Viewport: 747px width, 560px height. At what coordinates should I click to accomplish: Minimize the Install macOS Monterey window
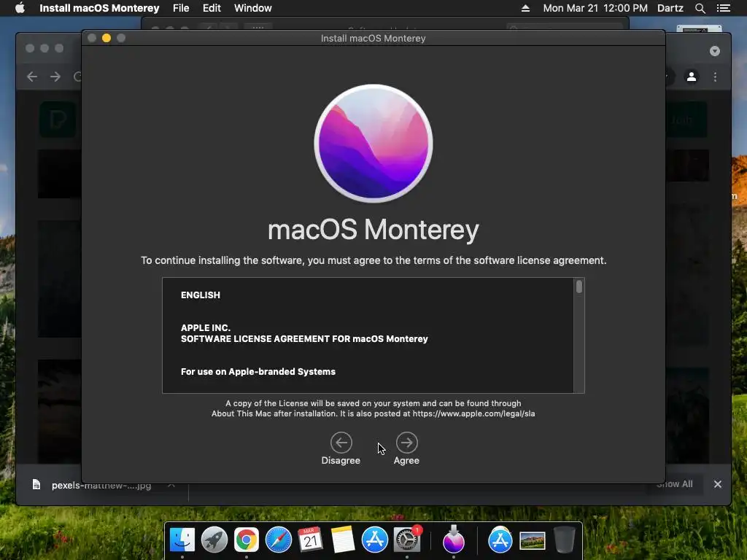tap(107, 38)
